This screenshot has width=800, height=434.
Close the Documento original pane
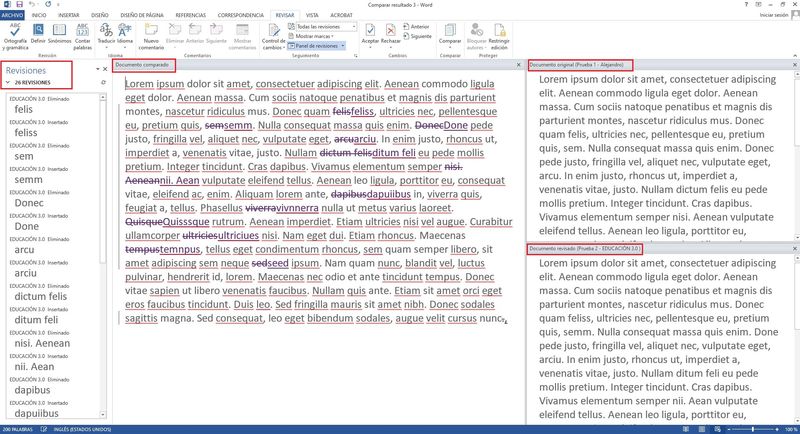coord(794,65)
